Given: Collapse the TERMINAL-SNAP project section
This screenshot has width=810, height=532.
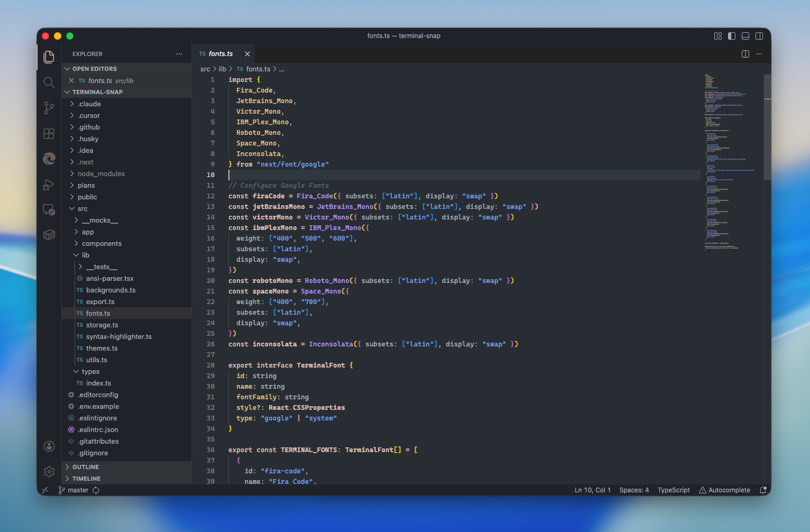Looking at the screenshot, I should [x=126, y=92].
